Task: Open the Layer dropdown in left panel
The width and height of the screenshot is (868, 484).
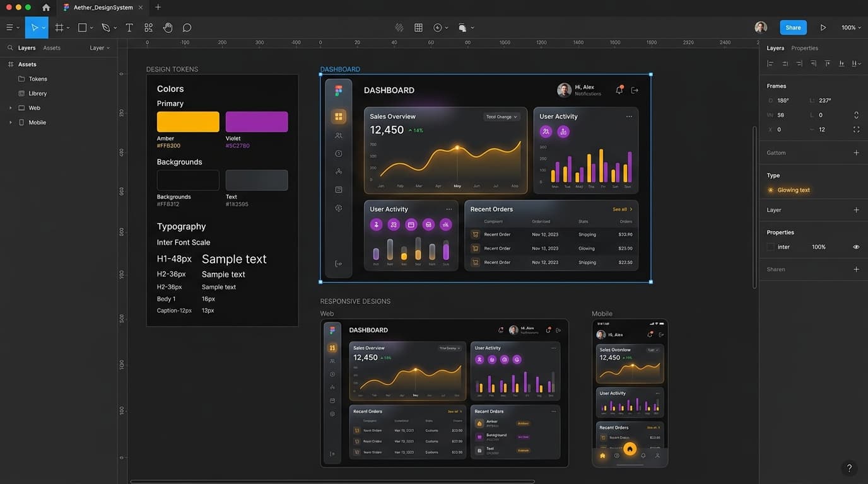Action: tap(100, 48)
